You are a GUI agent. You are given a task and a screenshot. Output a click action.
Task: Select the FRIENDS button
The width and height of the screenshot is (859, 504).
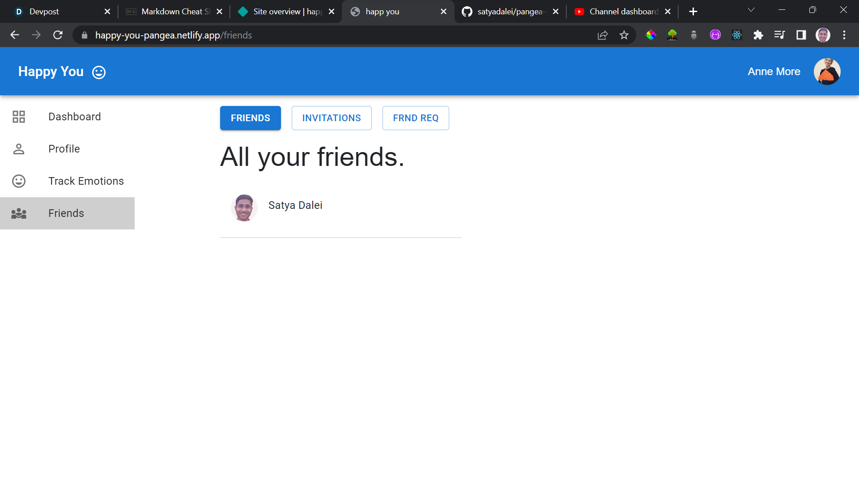pos(251,118)
